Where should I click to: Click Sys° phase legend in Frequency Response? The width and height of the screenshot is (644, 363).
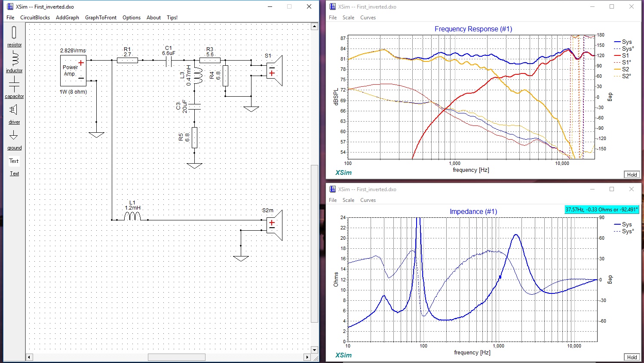(x=624, y=49)
